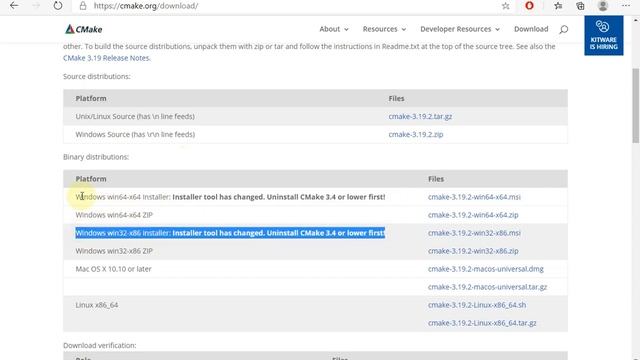The image size is (640, 360).
Task: Click the Windows win64-x64 ZIP row text
Action: pyautogui.click(x=114, y=215)
